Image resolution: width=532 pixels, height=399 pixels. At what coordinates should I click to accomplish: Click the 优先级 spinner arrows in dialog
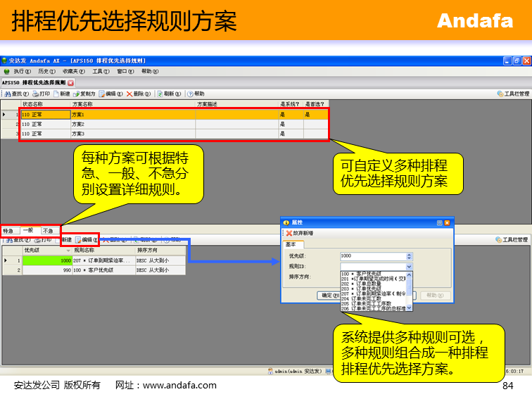click(409, 256)
